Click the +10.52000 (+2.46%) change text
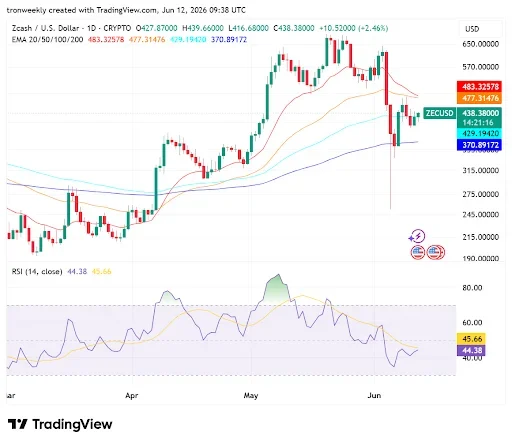Viewport: 512px width, 444px height. 354,28
